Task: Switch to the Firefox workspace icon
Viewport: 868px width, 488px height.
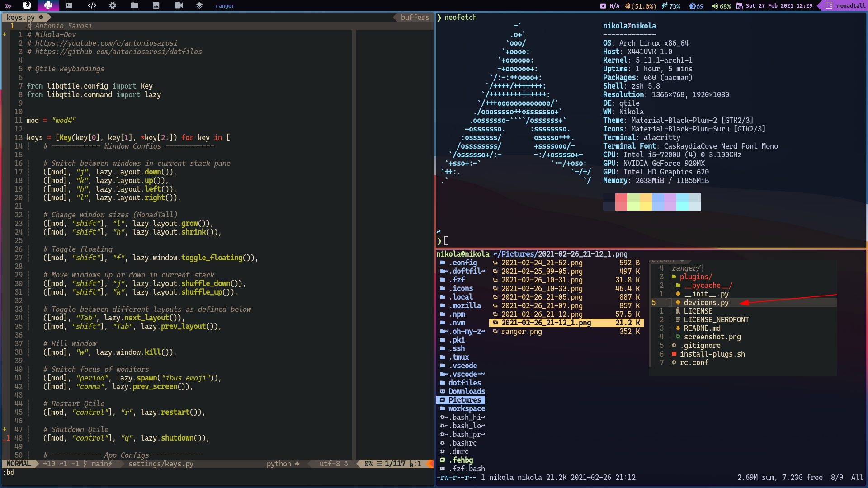Action: tap(27, 5)
